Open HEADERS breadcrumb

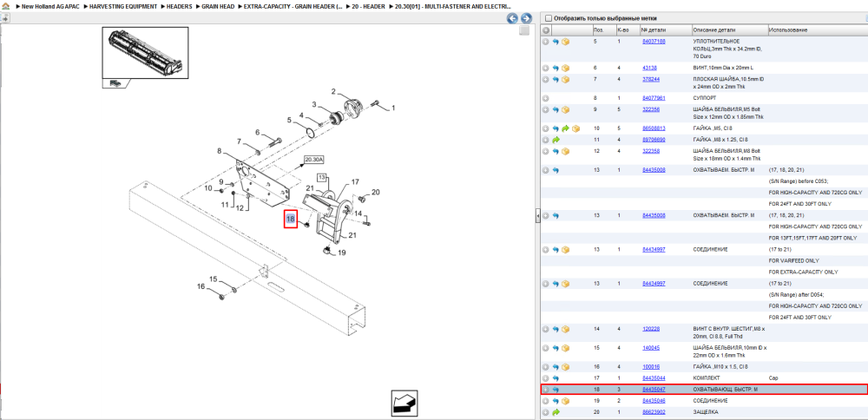coord(180,6)
